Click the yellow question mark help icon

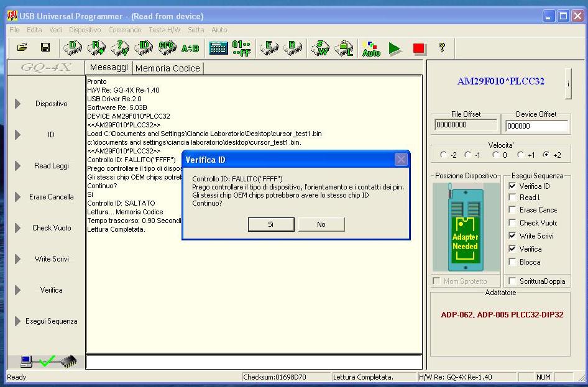pos(442,47)
